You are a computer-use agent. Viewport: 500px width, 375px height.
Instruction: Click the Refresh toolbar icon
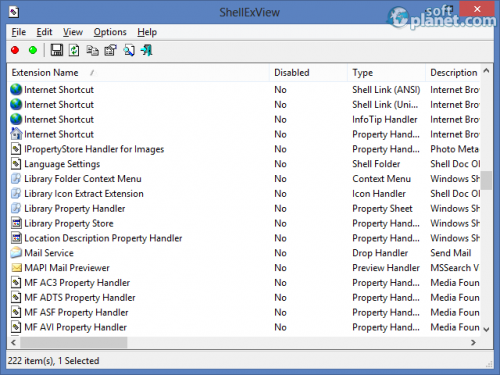click(x=74, y=50)
